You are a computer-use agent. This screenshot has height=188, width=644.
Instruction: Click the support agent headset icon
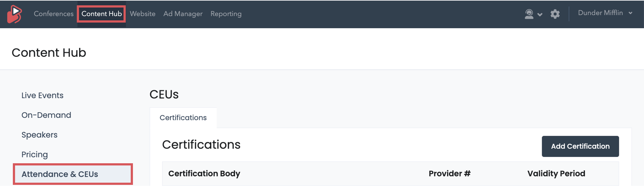[x=529, y=14]
